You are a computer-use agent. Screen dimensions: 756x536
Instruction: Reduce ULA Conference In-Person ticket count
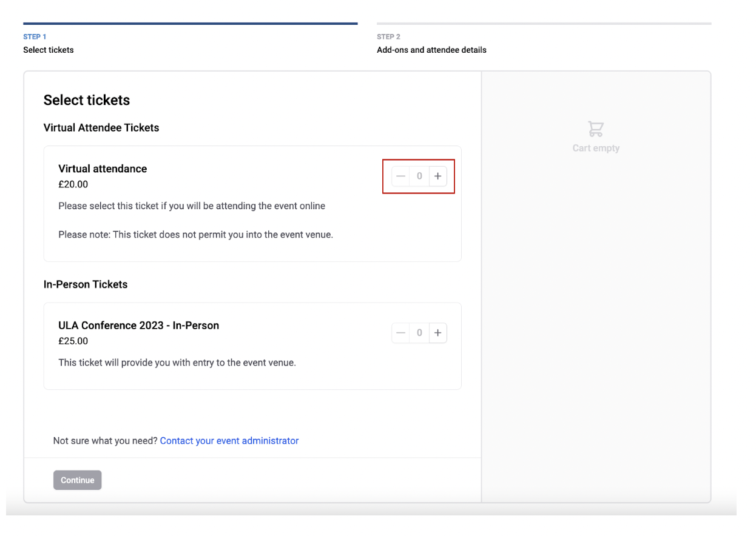[400, 333]
